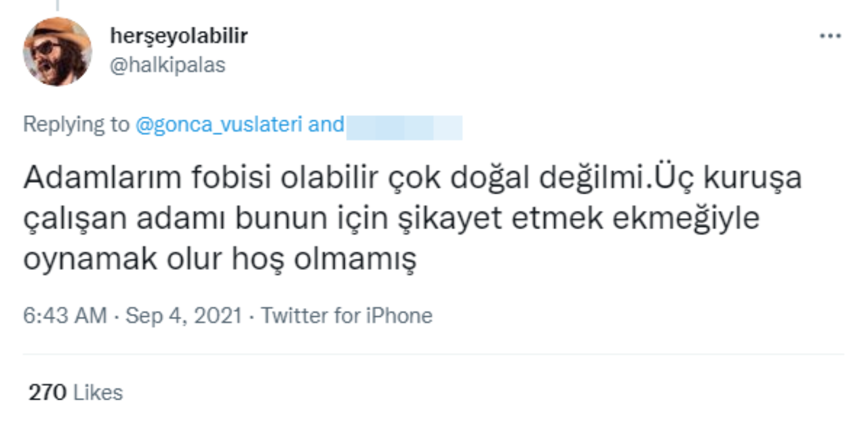Screen dimensions: 868x428
Task: Click the blurred second replied-to account
Action: point(404,127)
